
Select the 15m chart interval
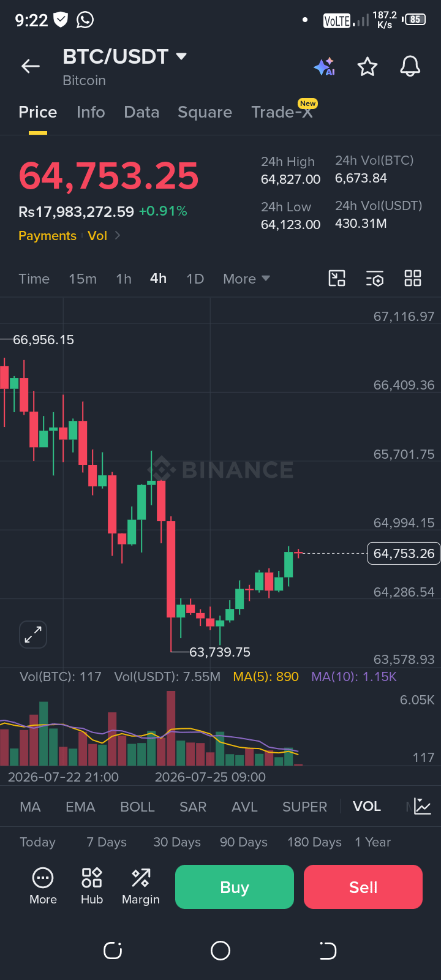click(x=83, y=279)
